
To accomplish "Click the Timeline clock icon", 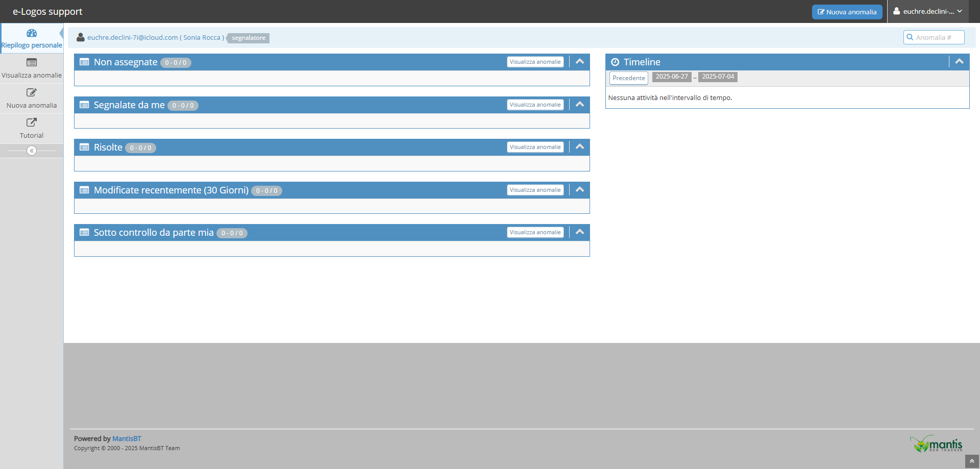I will tap(615, 62).
